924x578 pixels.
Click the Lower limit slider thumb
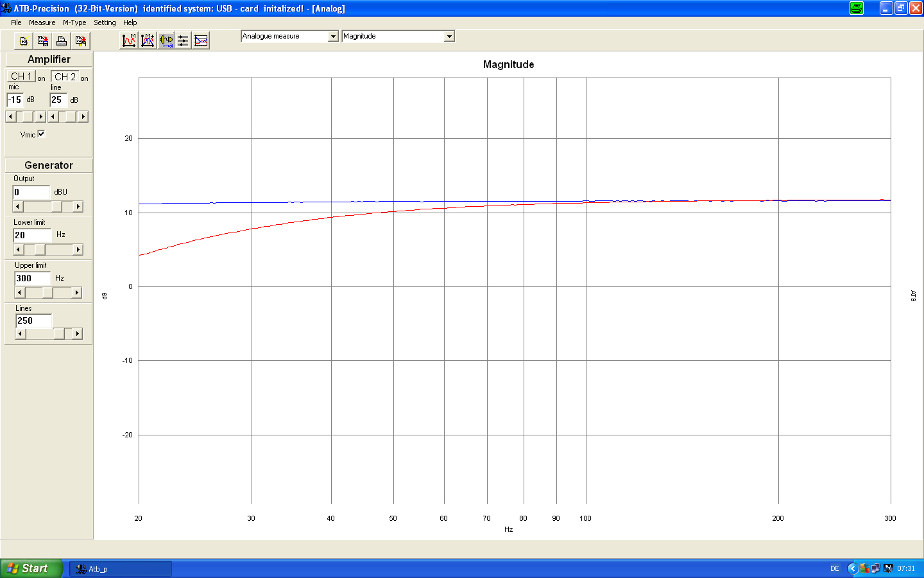[40, 249]
